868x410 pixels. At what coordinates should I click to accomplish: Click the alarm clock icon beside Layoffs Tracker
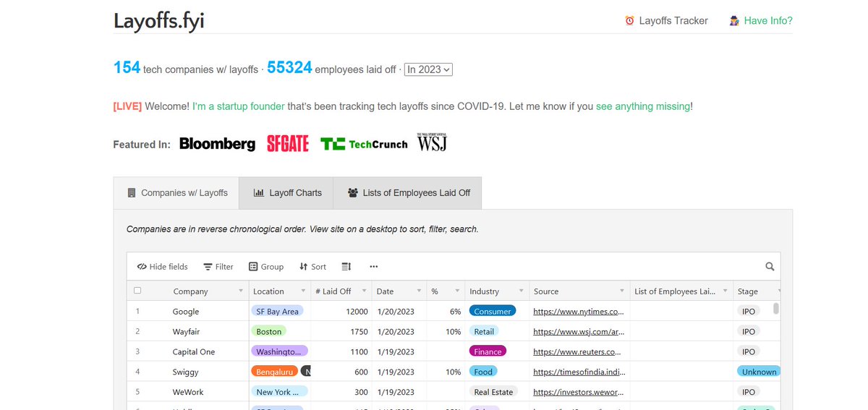tap(629, 20)
